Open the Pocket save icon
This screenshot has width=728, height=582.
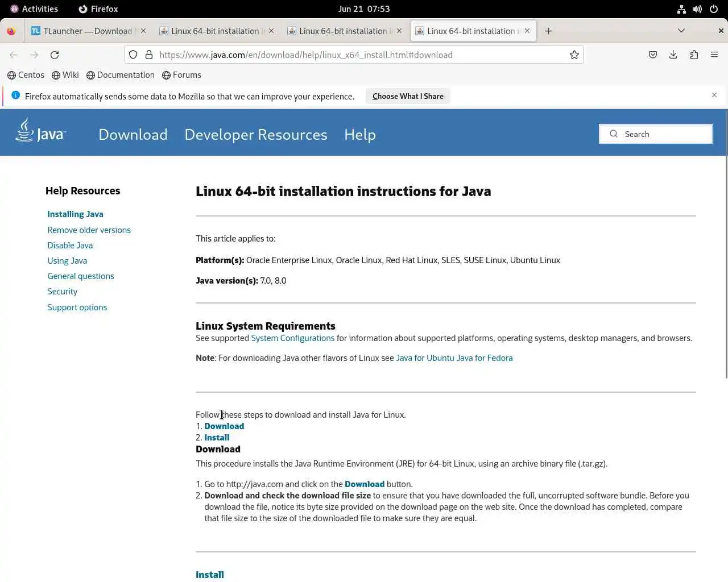653,55
